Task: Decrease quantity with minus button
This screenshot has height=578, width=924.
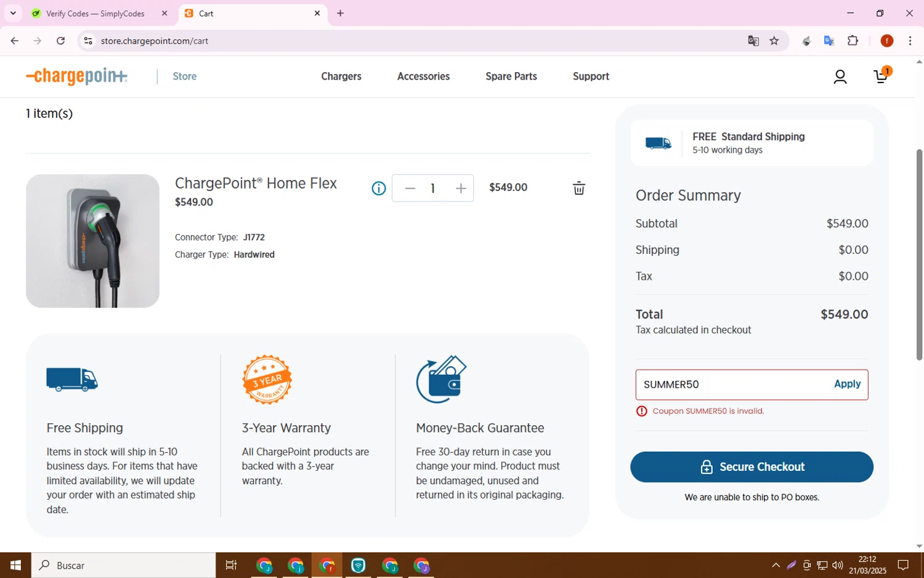Action: point(410,189)
